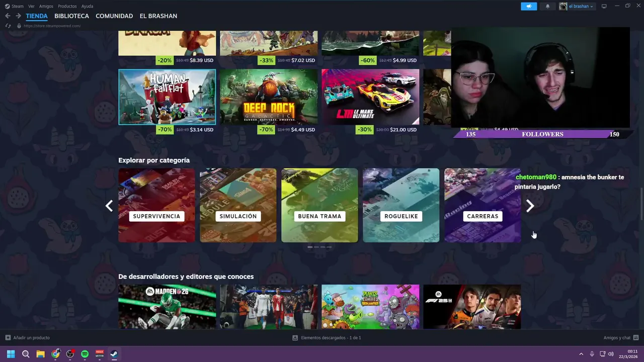Open the Amigos menu
The width and height of the screenshot is (644, 362).
click(x=46, y=6)
